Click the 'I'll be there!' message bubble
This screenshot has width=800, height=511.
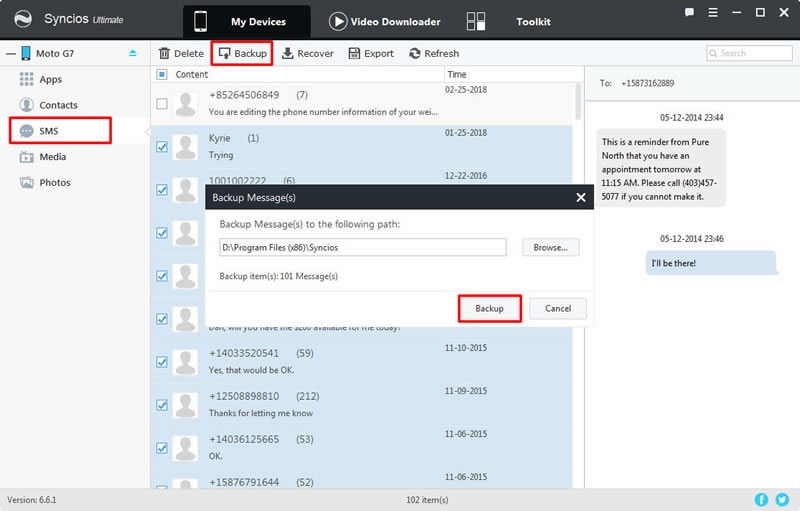coord(710,263)
